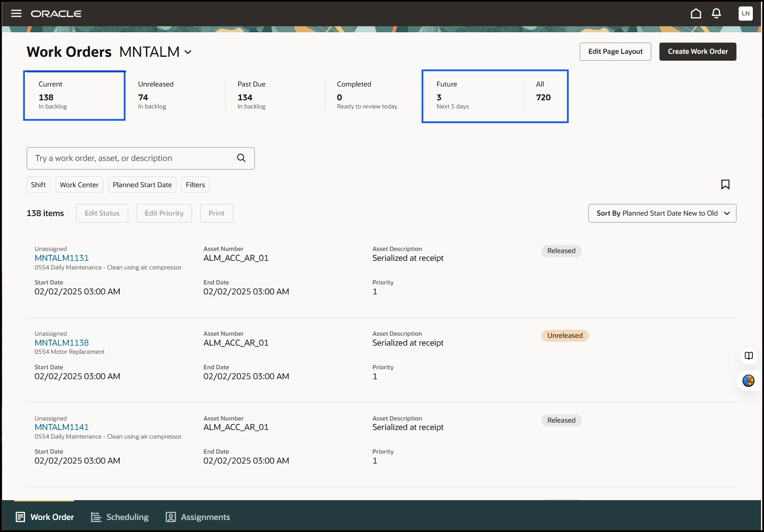Open the Filters chip
The image size is (764, 532).
click(195, 185)
